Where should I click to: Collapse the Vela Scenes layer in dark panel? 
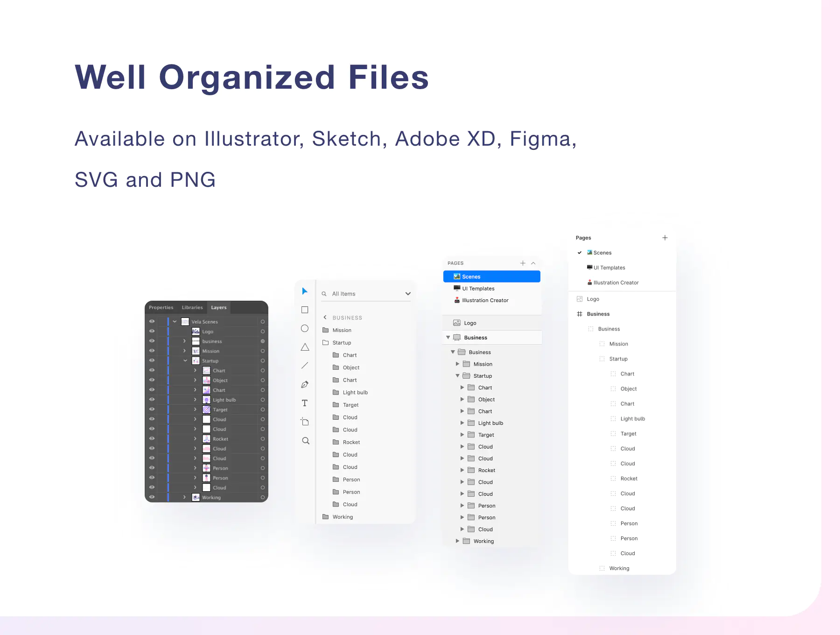[175, 322]
